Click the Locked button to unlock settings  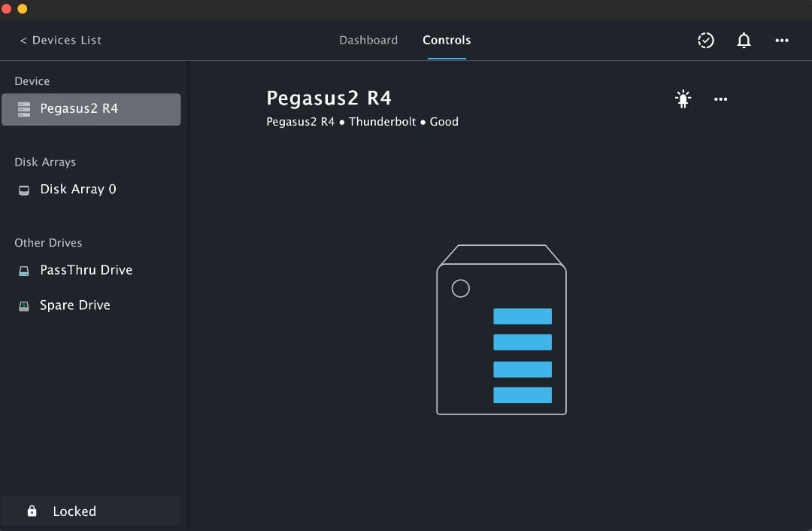tap(74, 511)
